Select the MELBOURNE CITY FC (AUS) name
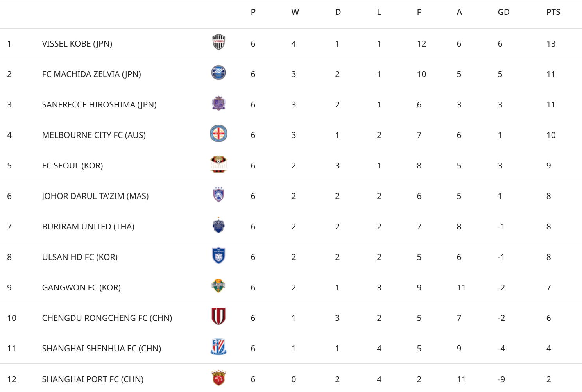Viewport: 582px width, 392px height. pyautogui.click(x=94, y=135)
